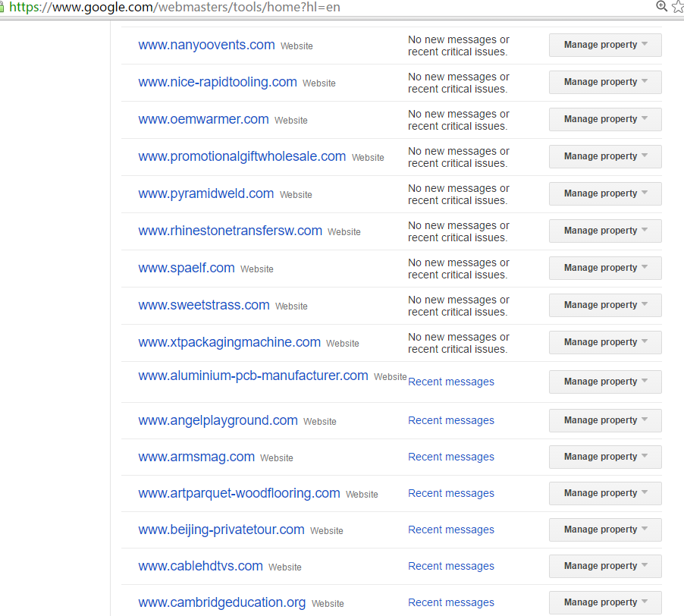View Recent messages for beijing-privatetour.com
Image resolution: width=684 pixels, height=616 pixels.
451,530
